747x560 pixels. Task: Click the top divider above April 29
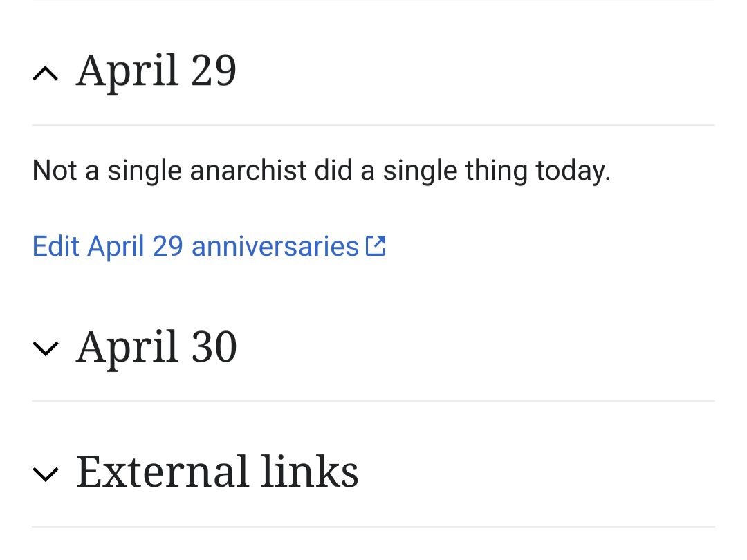pyautogui.click(x=373, y=1)
